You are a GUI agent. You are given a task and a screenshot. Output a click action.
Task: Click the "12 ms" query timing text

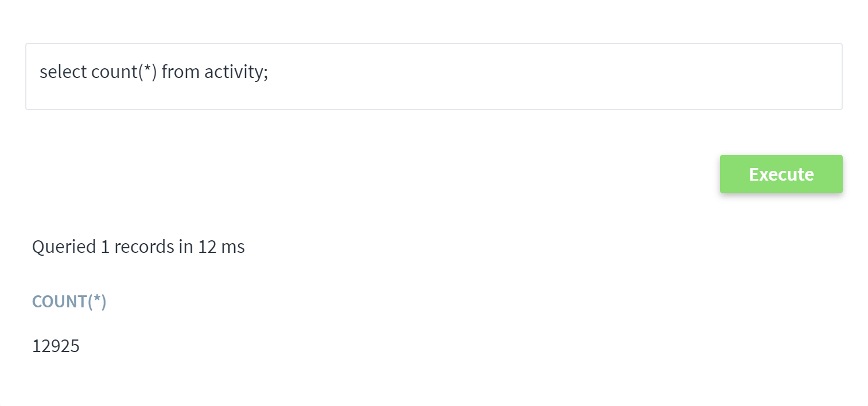(221, 247)
